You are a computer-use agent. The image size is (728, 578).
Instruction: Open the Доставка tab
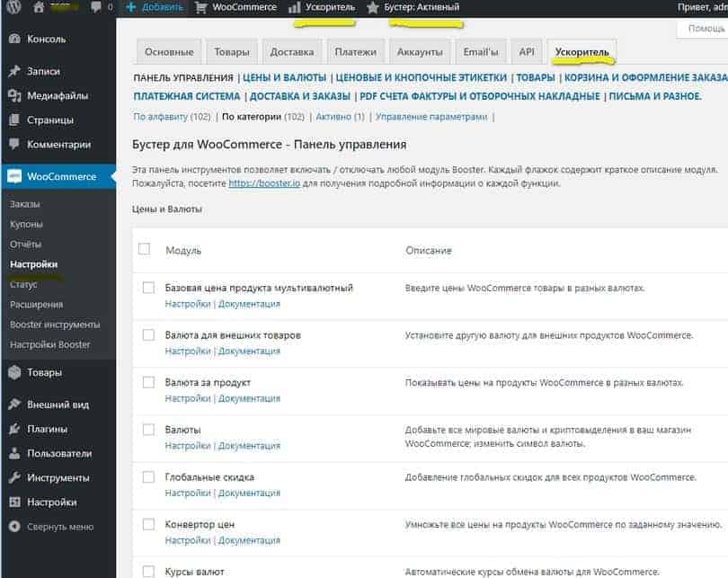pyautogui.click(x=292, y=52)
